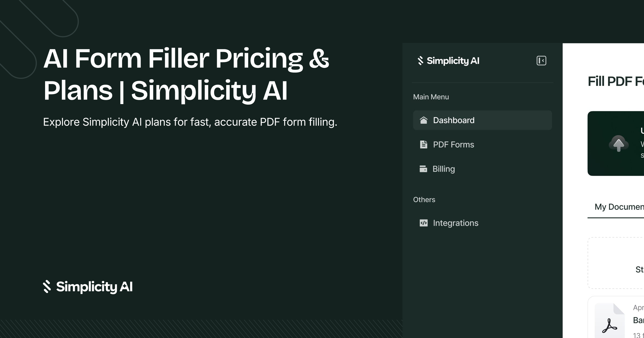Click the Billing wallet icon
This screenshot has width=644, height=338.
pos(423,169)
